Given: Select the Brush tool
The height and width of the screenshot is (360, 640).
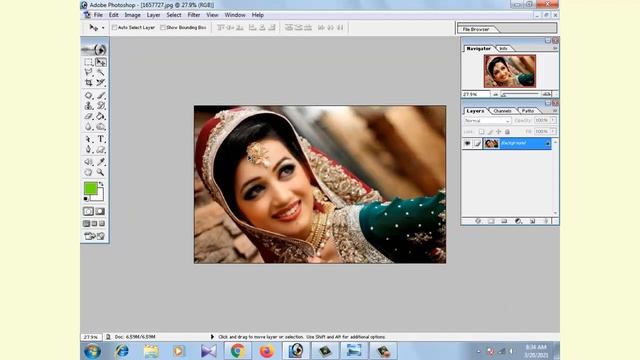Looking at the screenshot, I should (100, 95).
